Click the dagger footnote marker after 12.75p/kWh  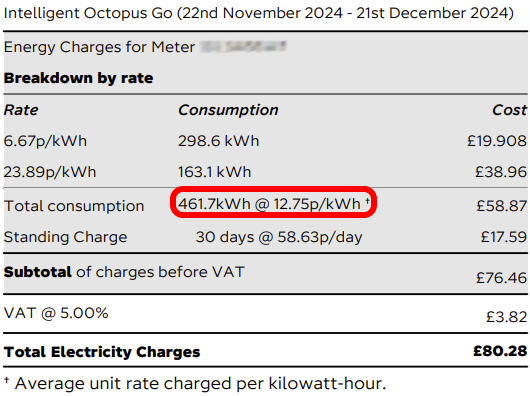pos(367,201)
